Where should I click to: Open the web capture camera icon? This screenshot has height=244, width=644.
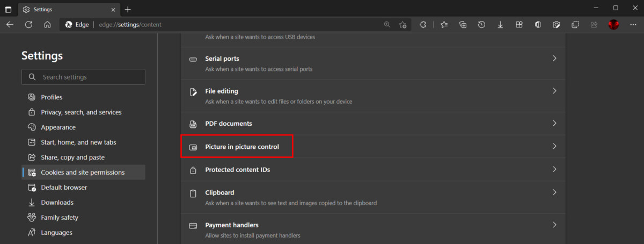pyautogui.click(x=557, y=24)
